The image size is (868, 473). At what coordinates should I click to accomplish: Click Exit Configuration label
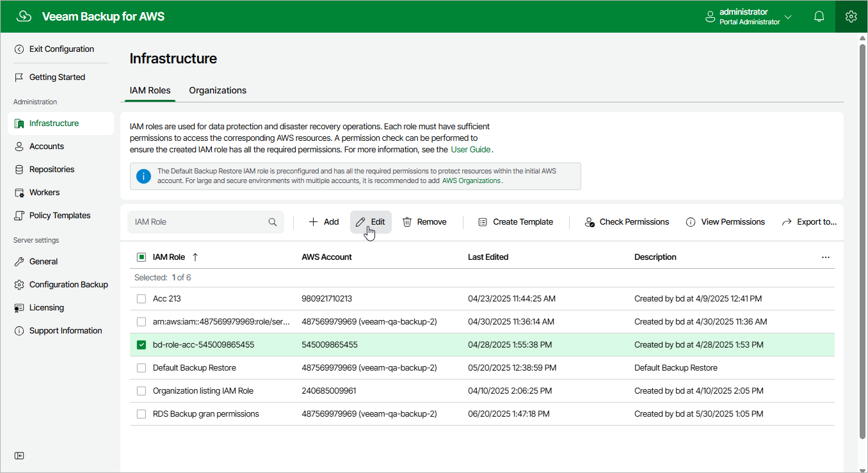pos(61,49)
